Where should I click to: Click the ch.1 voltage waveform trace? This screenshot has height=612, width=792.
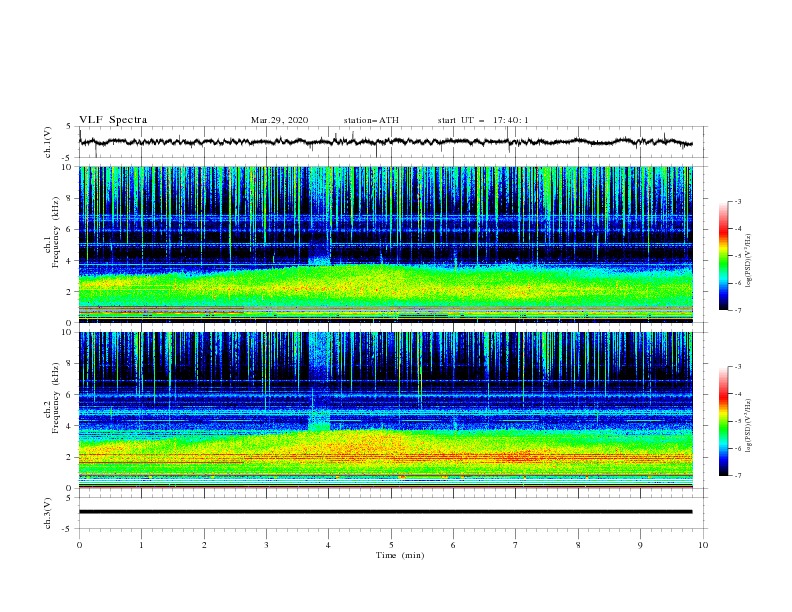pos(385,142)
